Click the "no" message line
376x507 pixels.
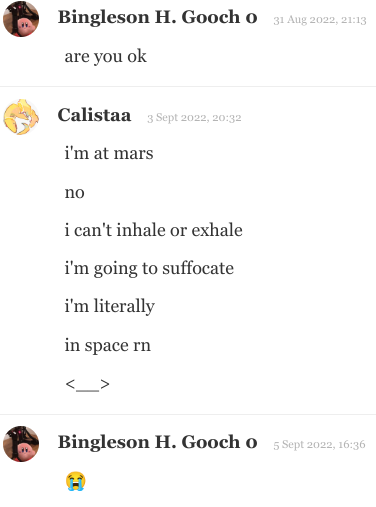74,193
